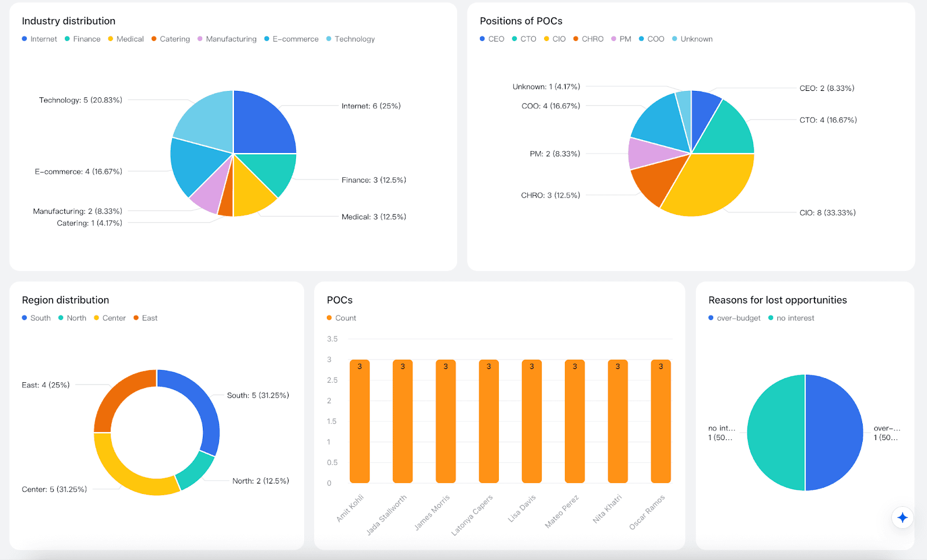Toggle CHRO legend item
927x560 pixels.
coord(588,39)
